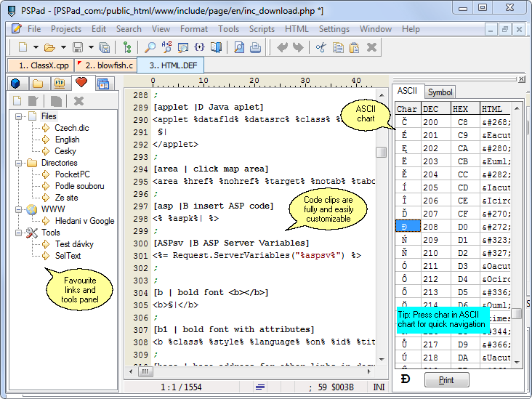Click the Open file folder icon
The height and width of the screenshot is (399, 532).
click(49, 47)
